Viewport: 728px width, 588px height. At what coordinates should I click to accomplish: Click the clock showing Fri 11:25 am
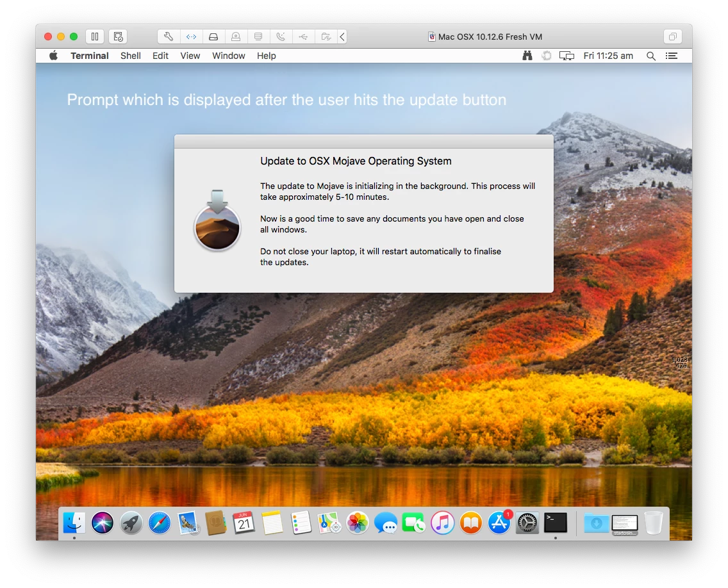[x=608, y=56]
